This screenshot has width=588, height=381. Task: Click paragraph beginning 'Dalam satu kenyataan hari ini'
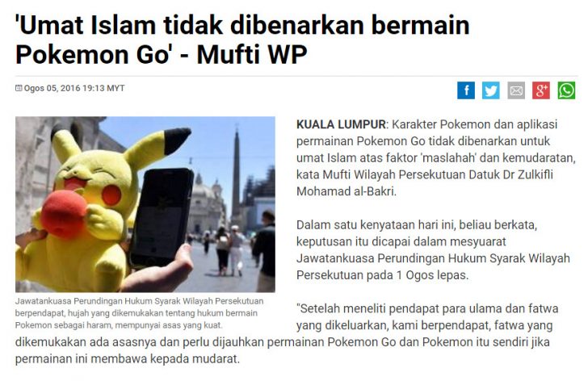click(x=433, y=250)
